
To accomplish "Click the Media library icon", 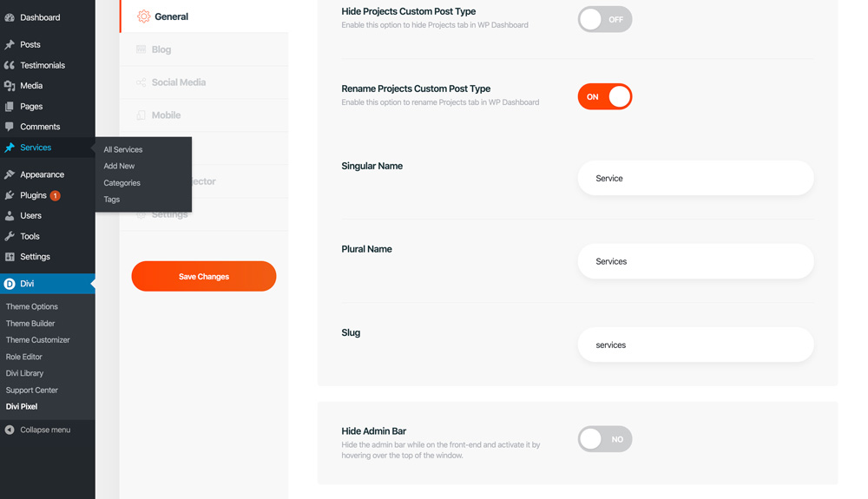I will (x=10, y=86).
